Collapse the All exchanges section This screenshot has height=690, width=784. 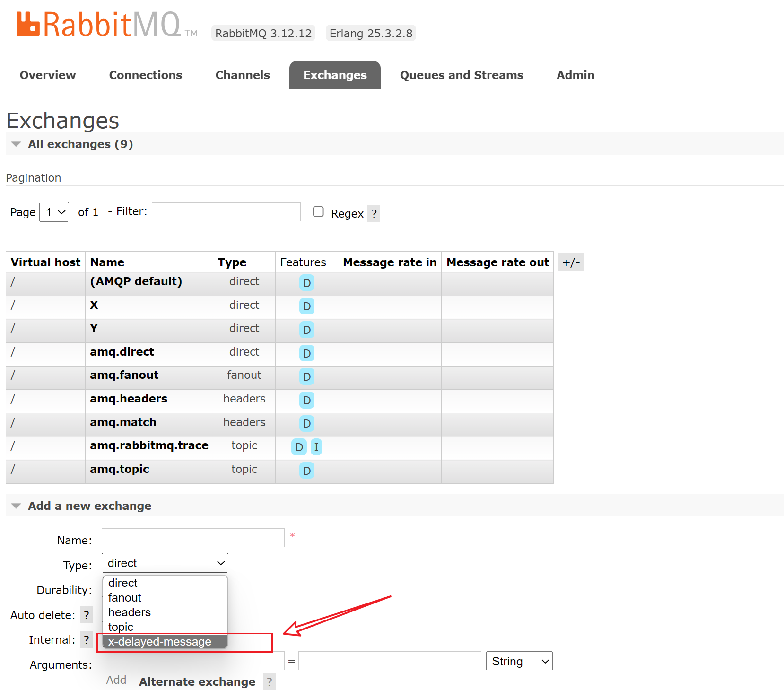click(80, 144)
